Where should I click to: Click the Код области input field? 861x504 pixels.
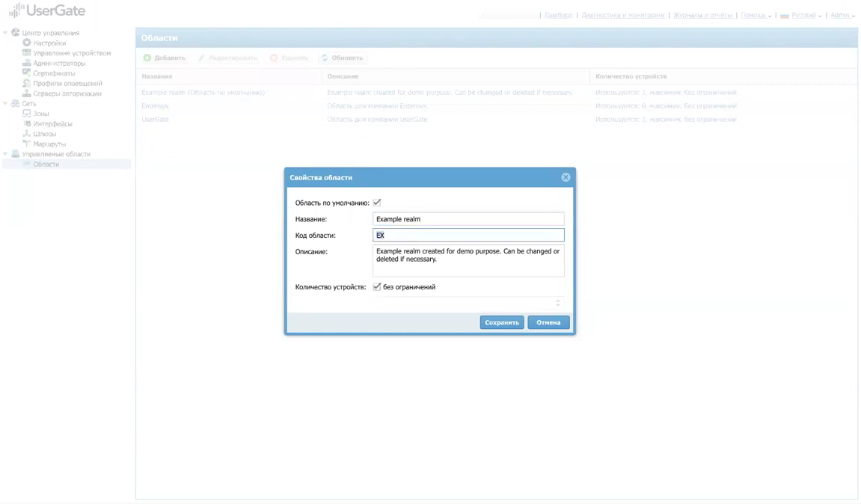click(468, 235)
